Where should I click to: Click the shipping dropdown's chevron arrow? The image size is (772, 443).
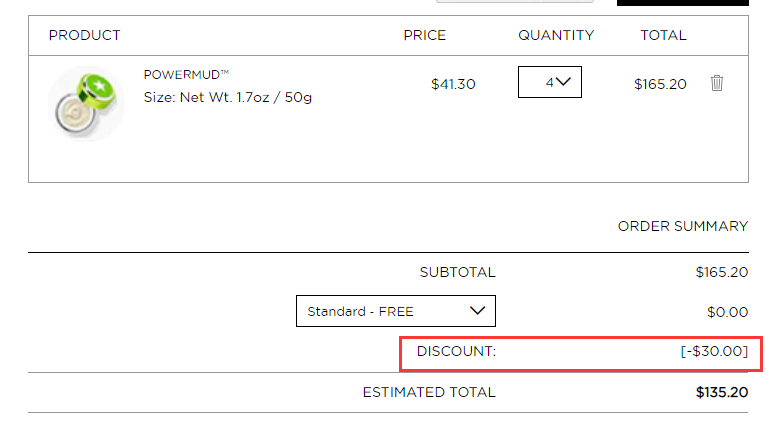pos(477,311)
